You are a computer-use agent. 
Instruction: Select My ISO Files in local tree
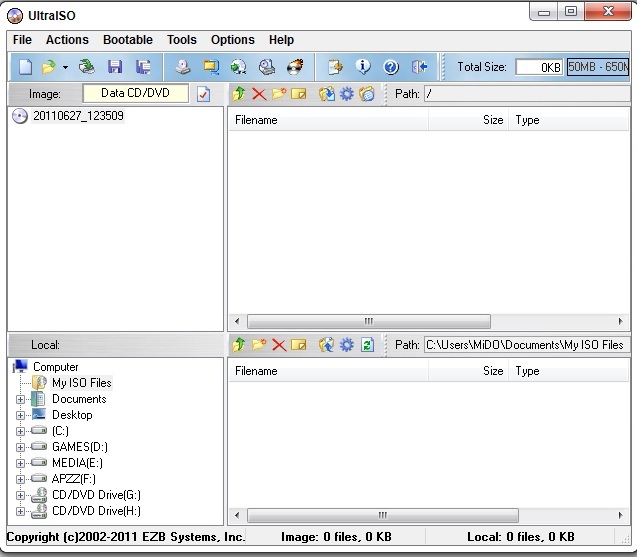[x=82, y=383]
